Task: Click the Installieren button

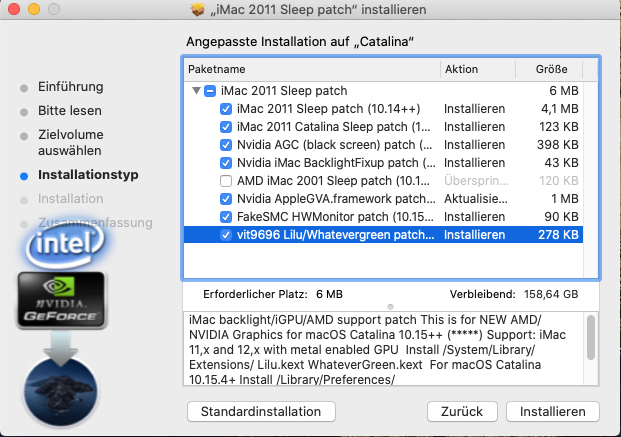Action: [552, 412]
